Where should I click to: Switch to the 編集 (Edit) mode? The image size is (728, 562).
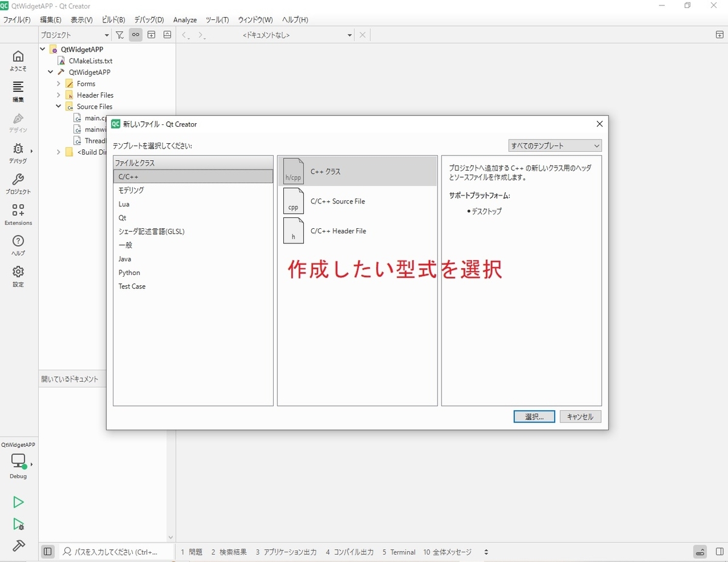click(x=18, y=91)
